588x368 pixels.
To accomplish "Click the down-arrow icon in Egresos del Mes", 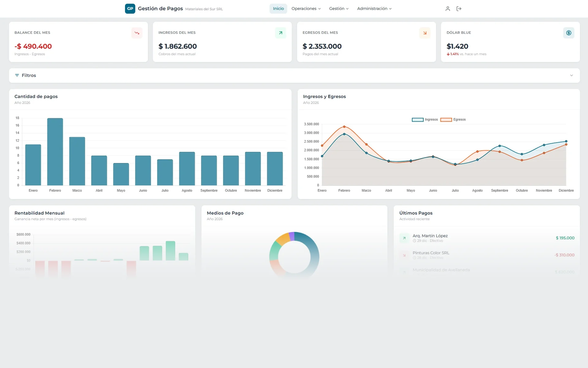I will pos(425,33).
